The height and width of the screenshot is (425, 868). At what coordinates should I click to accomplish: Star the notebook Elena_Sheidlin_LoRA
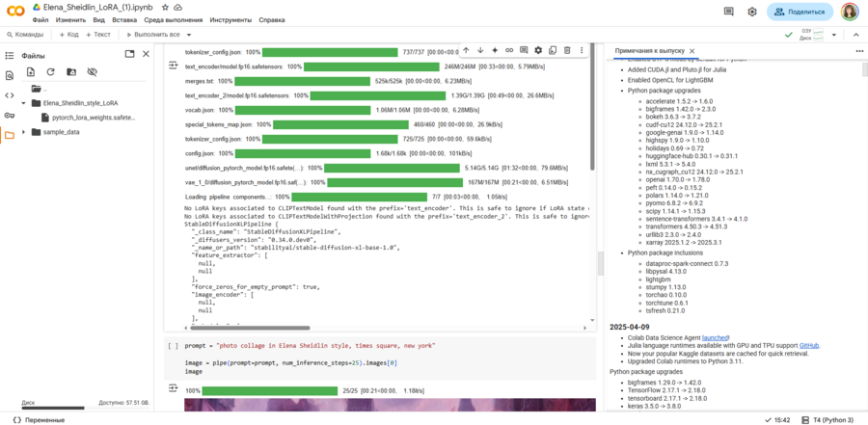point(165,8)
